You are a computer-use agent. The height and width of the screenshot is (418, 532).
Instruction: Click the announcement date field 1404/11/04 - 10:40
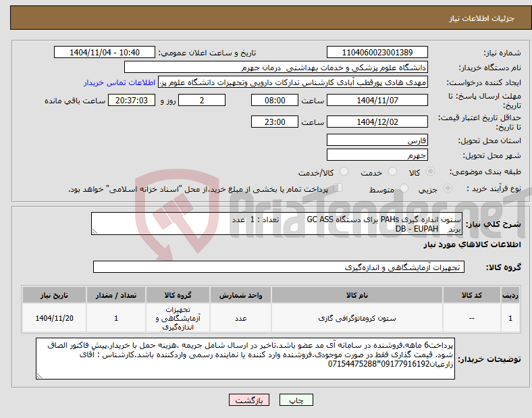pyautogui.click(x=105, y=52)
